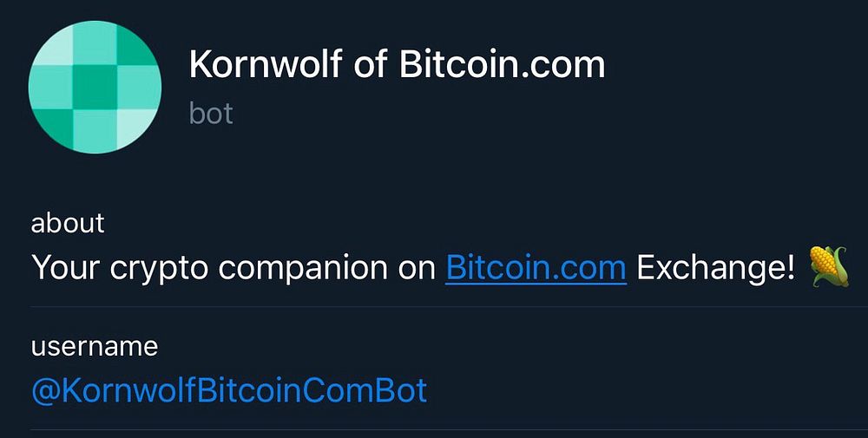
Task: Click 'Your crypto companion on' text
Action: [233, 268]
